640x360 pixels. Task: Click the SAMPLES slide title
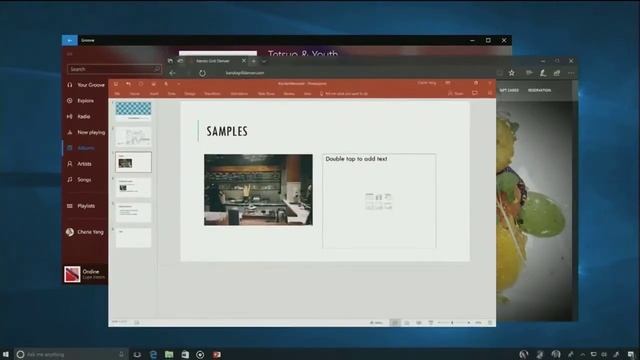tap(227, 131)
